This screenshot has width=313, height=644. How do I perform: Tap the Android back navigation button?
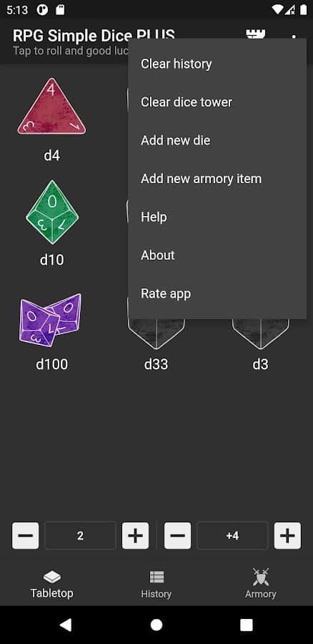point(66,625)
